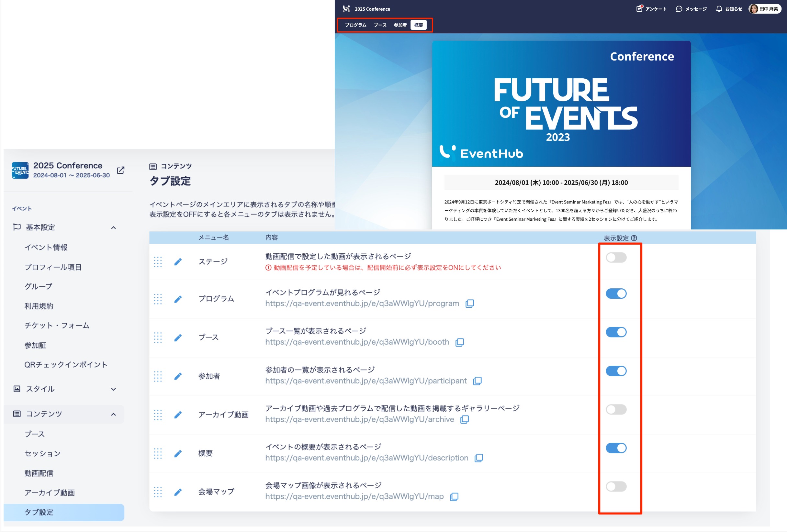Open event page via external link icon
Viewport: 787px width, 532px height.
pos(120,170)
